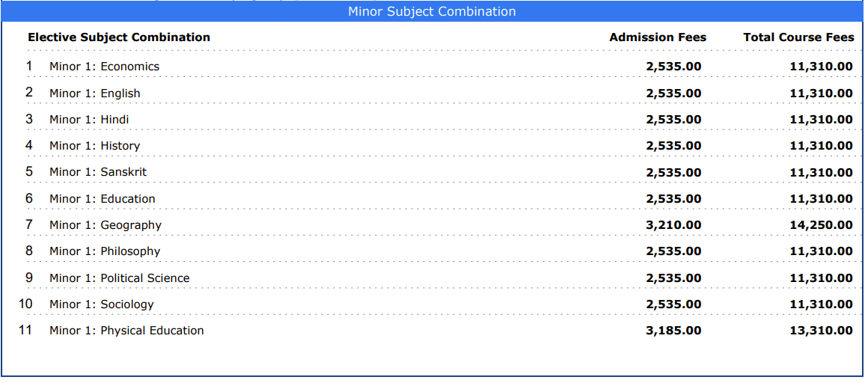Click the Elective Subject Combination column heading
868x383 pixels.
119,37
